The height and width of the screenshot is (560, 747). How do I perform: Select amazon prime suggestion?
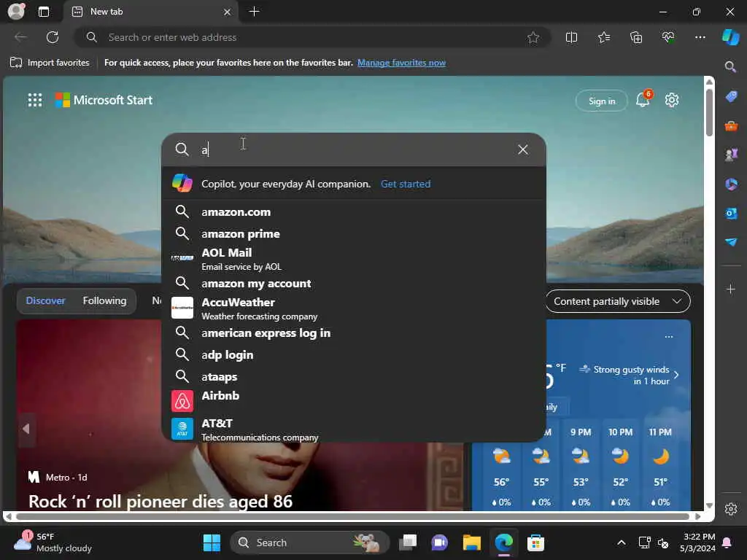click(354, 234)
